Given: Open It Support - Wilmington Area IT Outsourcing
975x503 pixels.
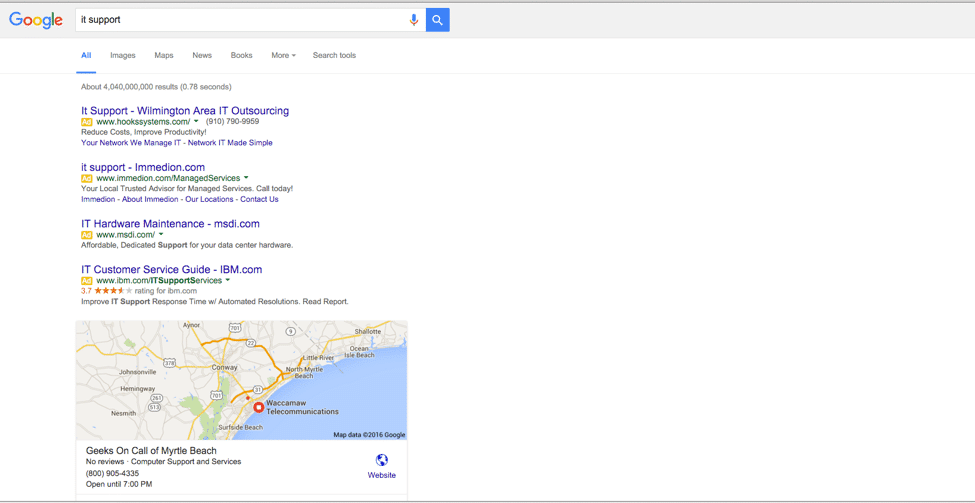Looking at the screenshot, I should click(x=185, y=111).
